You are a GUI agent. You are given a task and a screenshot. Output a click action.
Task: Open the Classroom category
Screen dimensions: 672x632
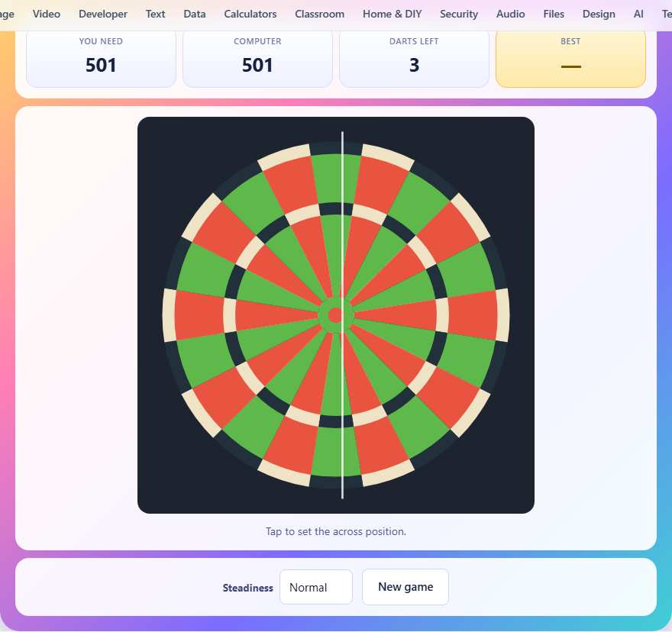[x=320, y=15]
